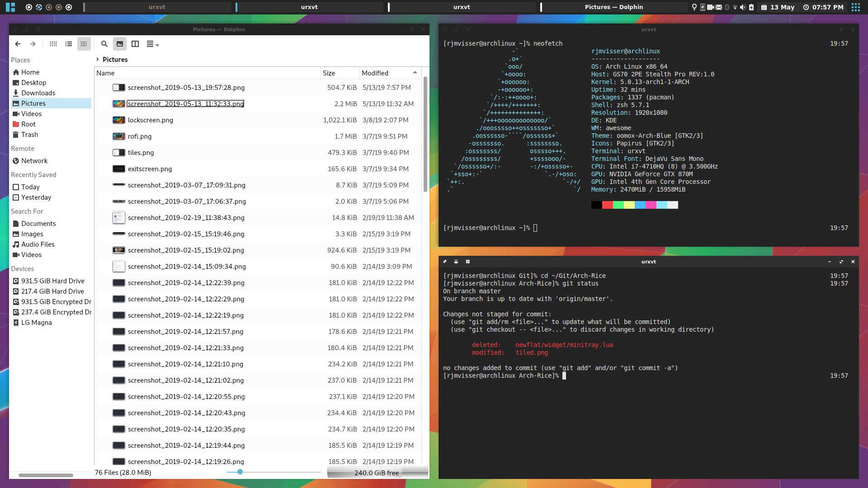Image resolution: width=868 pixels, height=488 pixels.
Task: Switch to Compact view mode
Action: (x=69, y=44)
